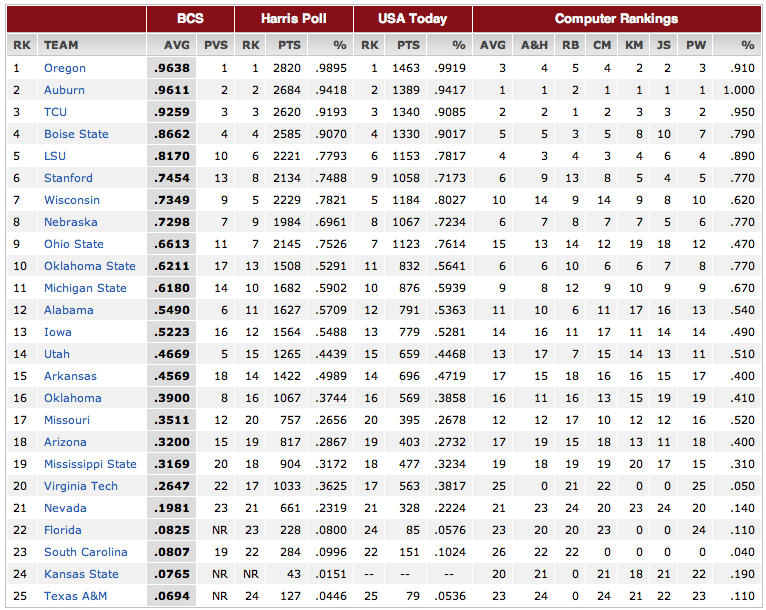This screenshot has width=766, height=610.
Task: Open the Utah team link
Action: click(x=57, y=354)
